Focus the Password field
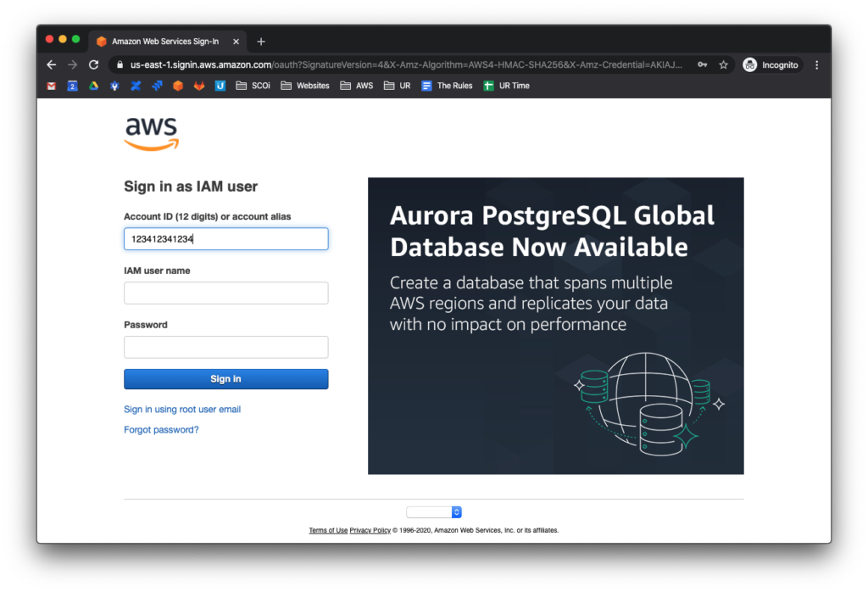Image resolution: width=868 pixels, height=592 pixels. [x=225, y=347]
